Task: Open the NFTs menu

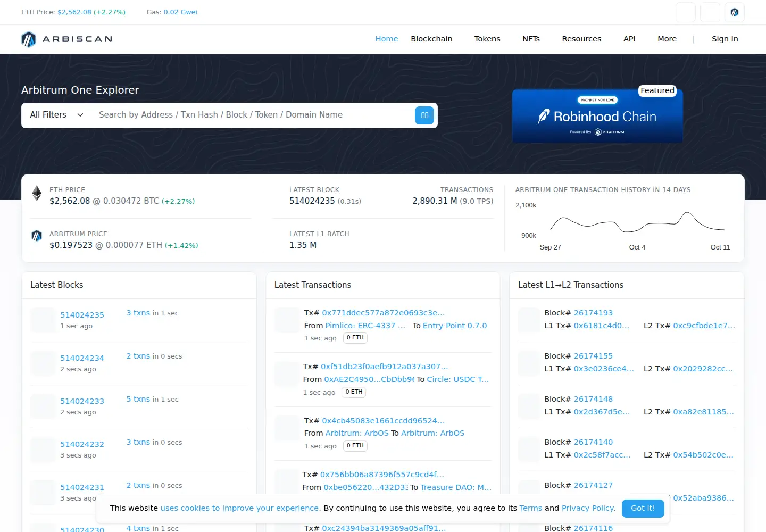Action: point(531,39)
